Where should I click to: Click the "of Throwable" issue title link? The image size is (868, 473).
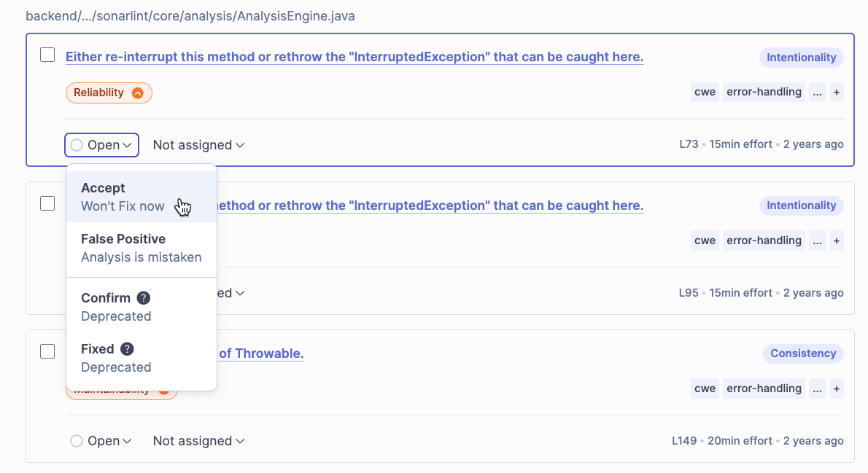point(263,353)
